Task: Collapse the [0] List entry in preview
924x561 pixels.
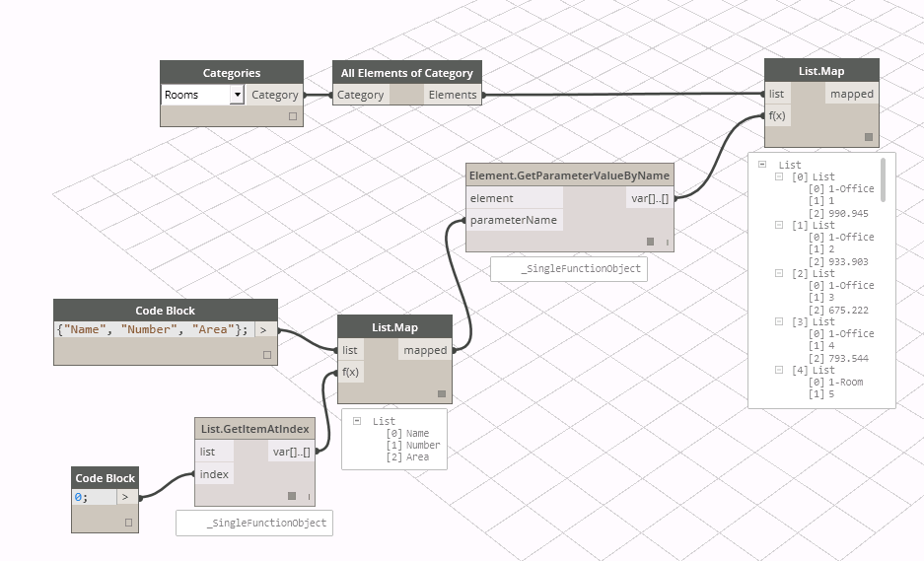Action: (778, 176)
